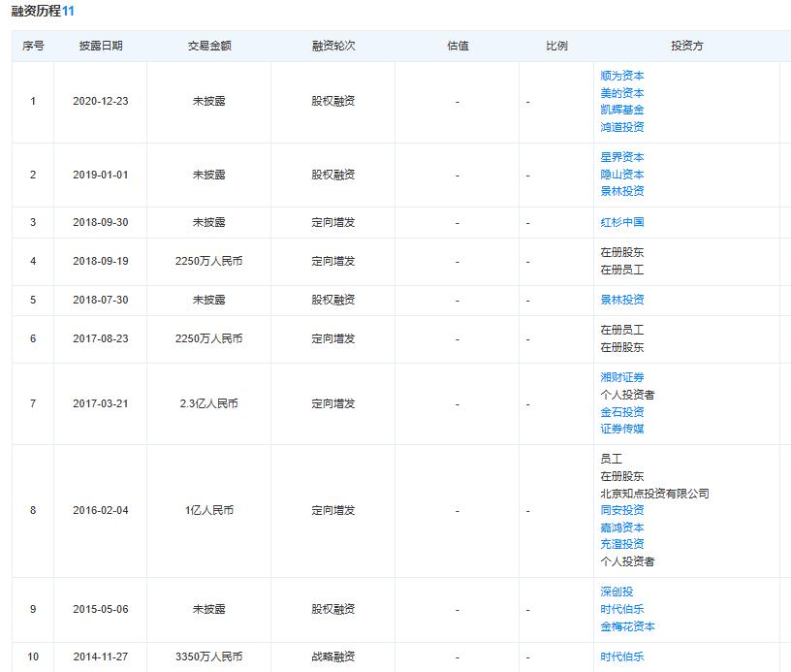Open investor link 金梅花资本
The width and height of the screenshot is (791, 672).
[x=627, y=626]
